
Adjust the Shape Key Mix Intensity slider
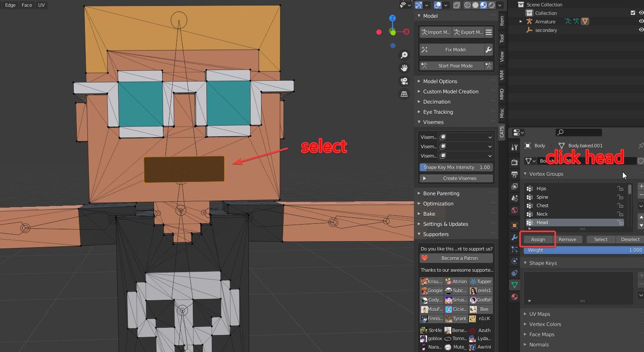point(456,167)
